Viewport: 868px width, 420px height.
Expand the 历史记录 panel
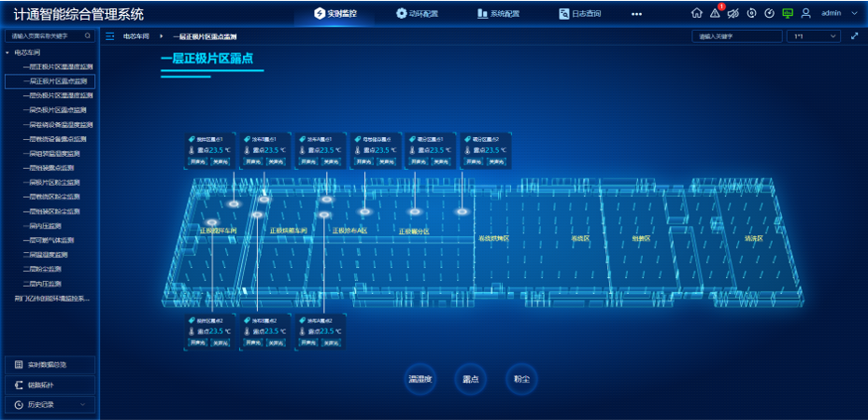[x=50, y=404]
